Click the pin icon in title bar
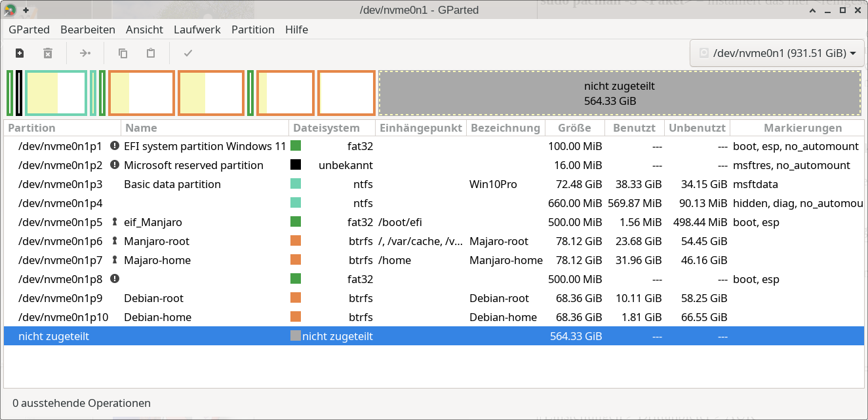 point(26,10)
